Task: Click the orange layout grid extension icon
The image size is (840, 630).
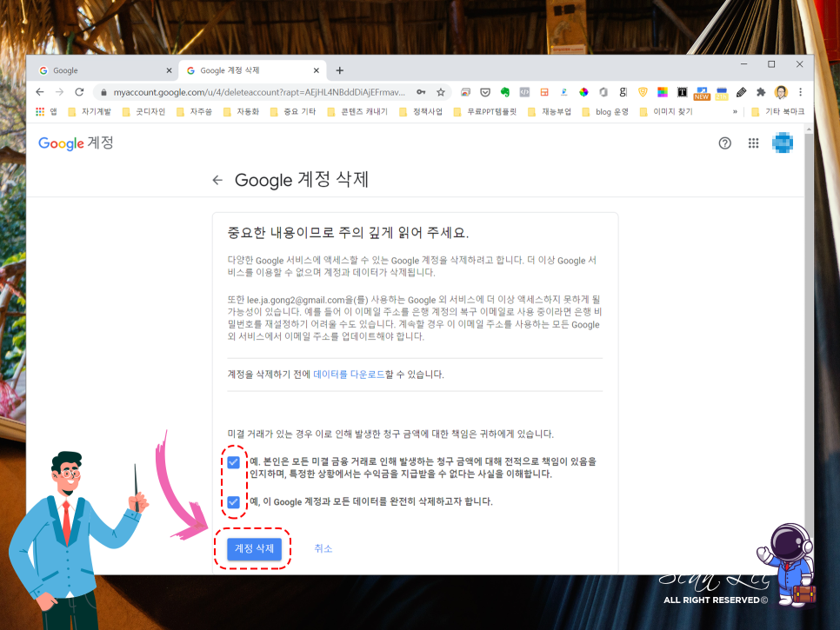Action: pyautogui.click(x=544, y=92)
